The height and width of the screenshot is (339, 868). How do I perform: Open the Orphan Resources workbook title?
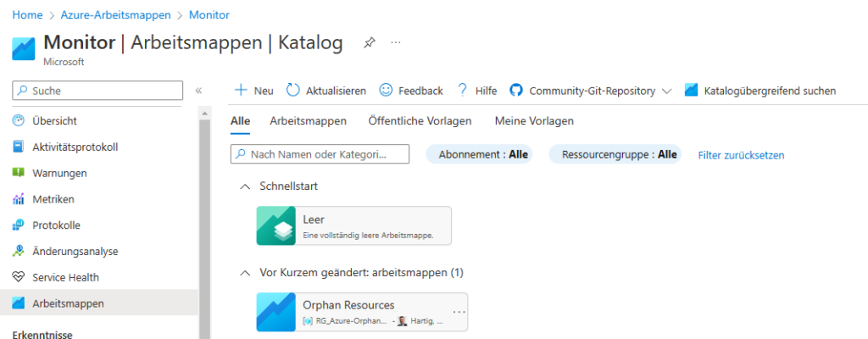pyautogui.click(x=348, y=304)
